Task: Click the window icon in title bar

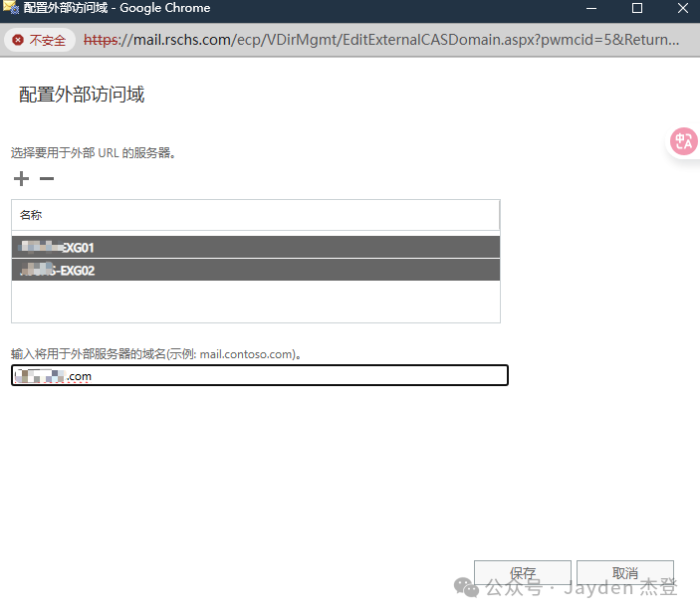Action: (11, 8)
